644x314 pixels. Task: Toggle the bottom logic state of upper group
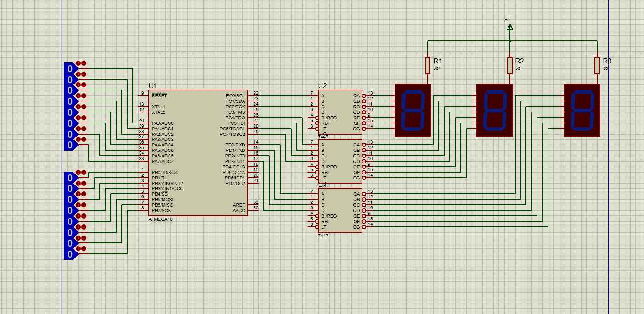pyautogui.click(x=70, y=145)
